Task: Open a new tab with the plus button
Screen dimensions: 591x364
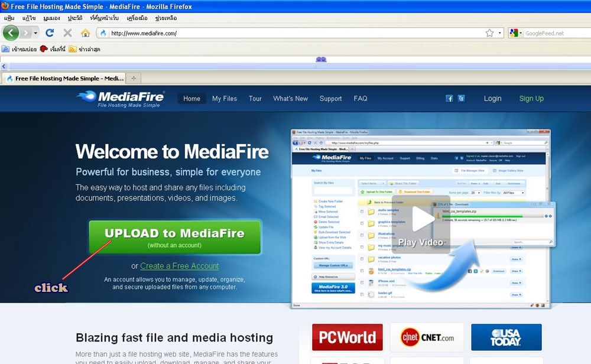Action: [x=134, y=79]
